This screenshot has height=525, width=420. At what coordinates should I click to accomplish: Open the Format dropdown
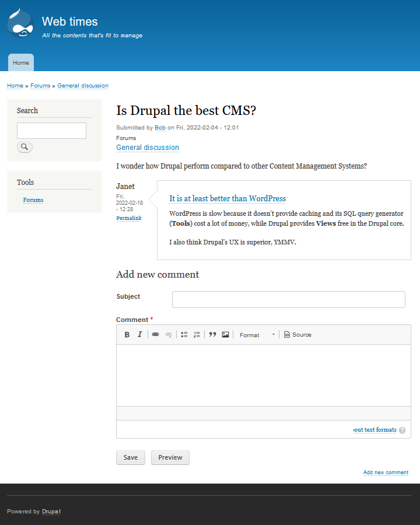(x=257, y=335)
